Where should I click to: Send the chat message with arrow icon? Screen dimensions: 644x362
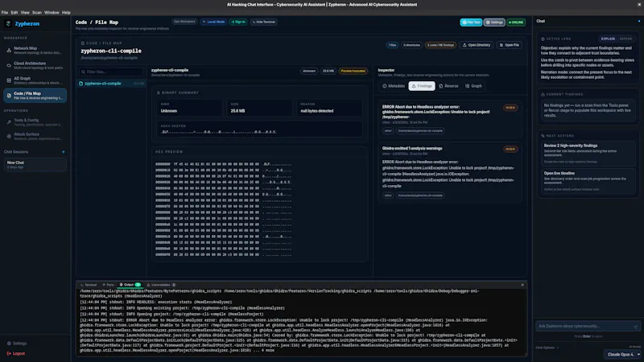[x=635, y=327]
